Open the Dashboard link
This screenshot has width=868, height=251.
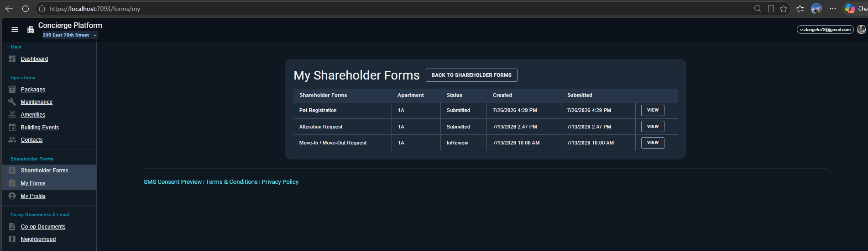pyautogui.click(x=34, y=59)
